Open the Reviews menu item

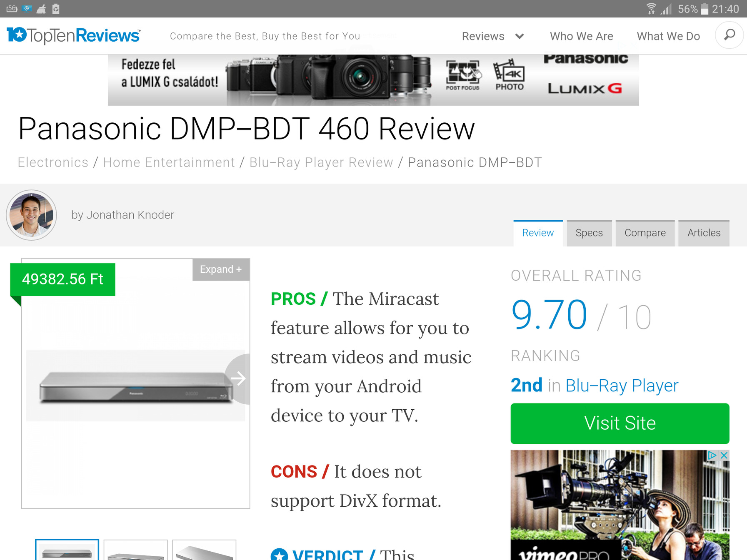click(483, 36)
